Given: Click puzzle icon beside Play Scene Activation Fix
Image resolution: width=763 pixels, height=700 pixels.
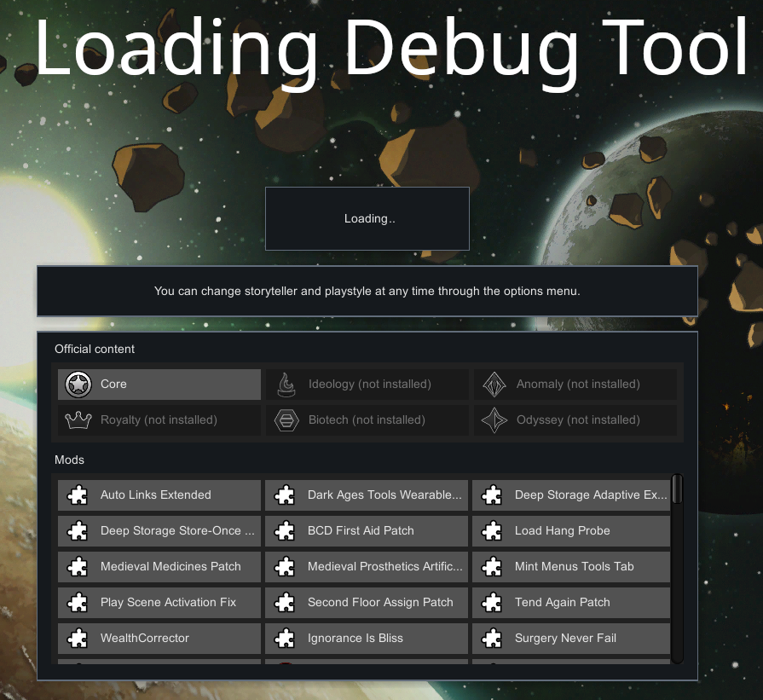Looking at the screenshot, I should (78, 603).
